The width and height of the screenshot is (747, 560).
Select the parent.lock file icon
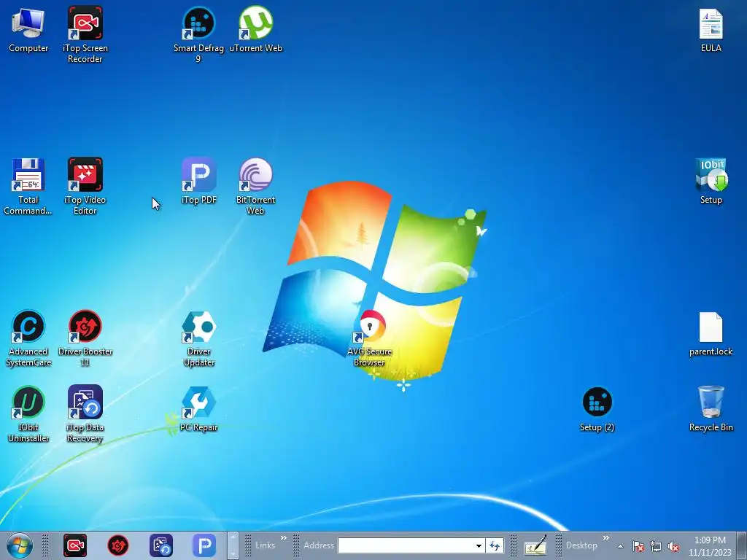click(x=711, y=334)
